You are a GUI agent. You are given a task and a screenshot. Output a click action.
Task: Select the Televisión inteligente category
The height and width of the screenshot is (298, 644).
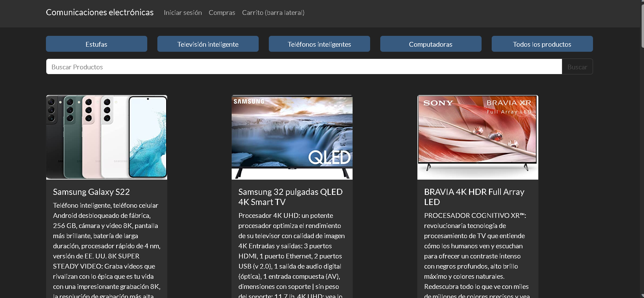click(x=208, y=44)
